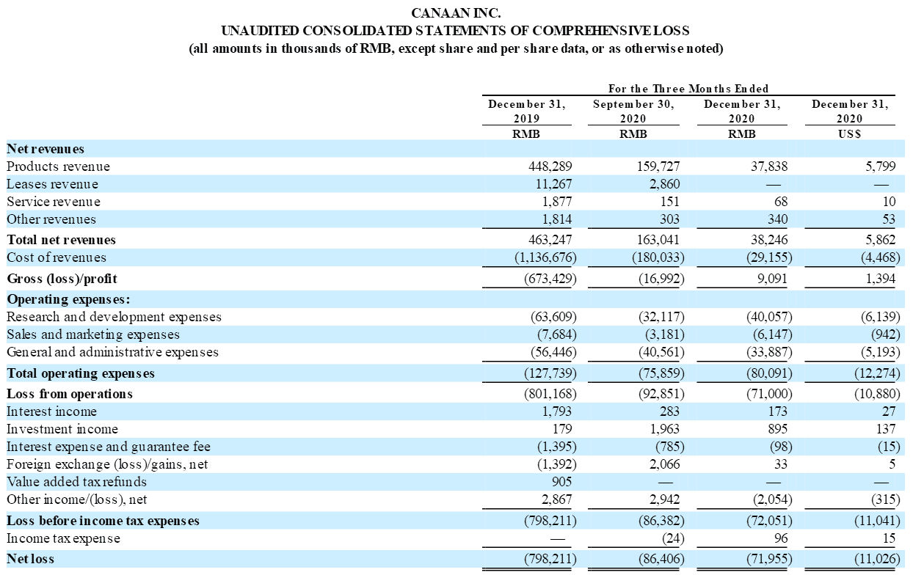
Task: Select Investment income value 1,963
Action: [663, 429]
